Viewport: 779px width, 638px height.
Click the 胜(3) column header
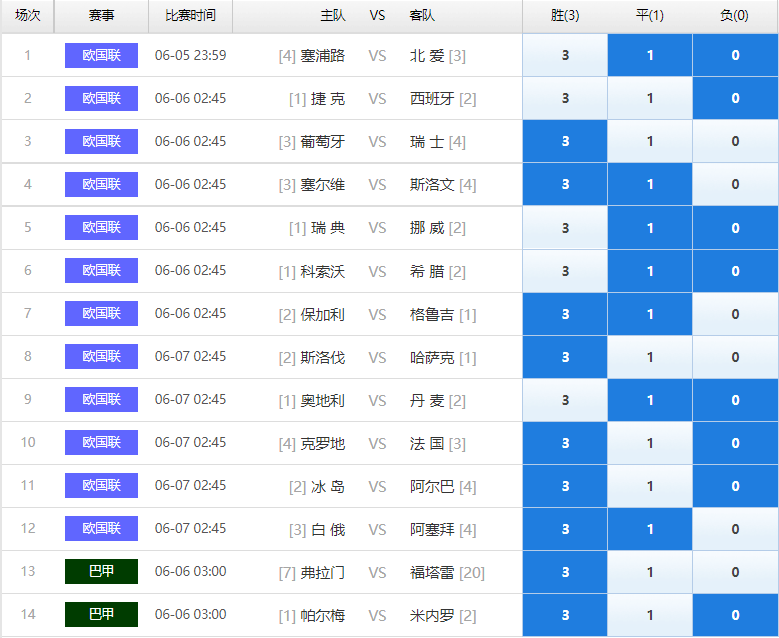click(565, 15)
